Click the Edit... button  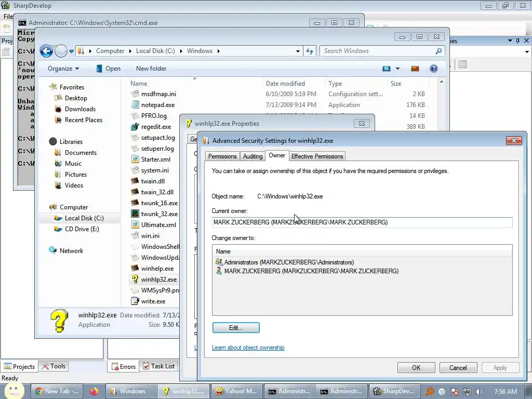pyautogui.click(x=236, y=328)
